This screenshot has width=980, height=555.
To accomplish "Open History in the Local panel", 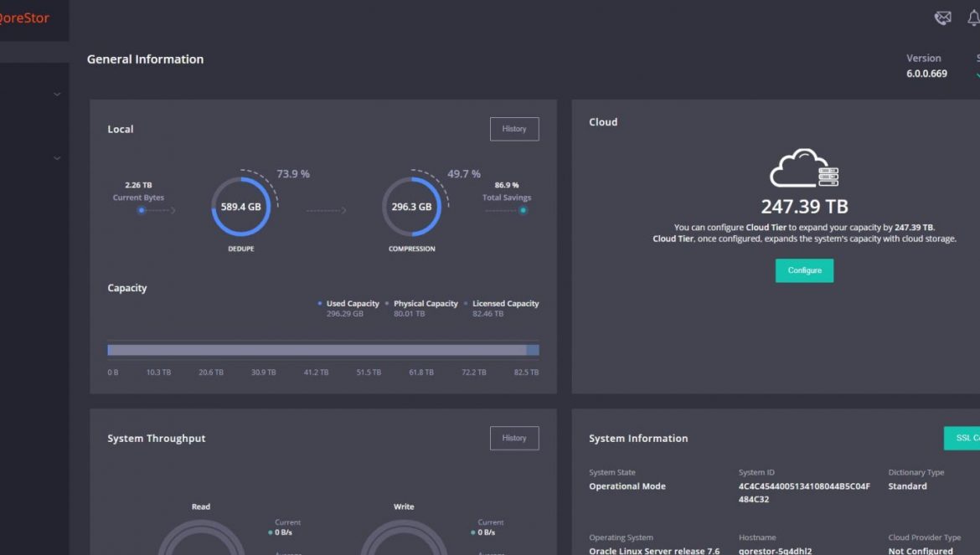I will [x=514, y=129].
